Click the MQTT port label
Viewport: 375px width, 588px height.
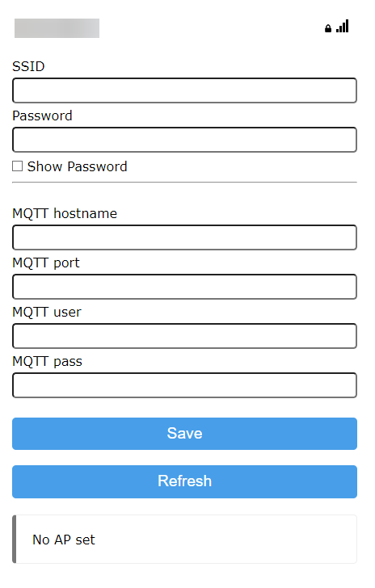(x=46, y=262)
